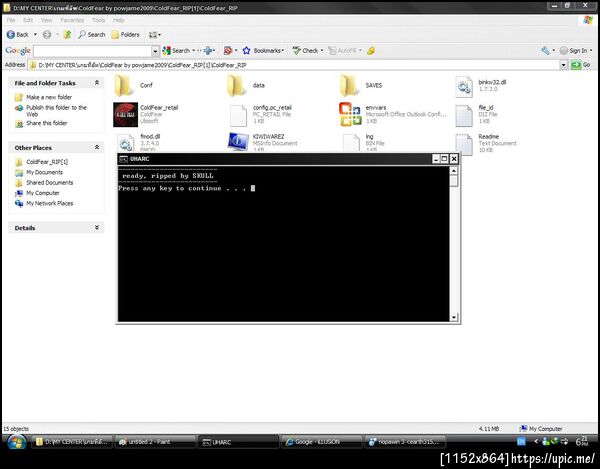Image resolution: width=600 pixels, height=469 pixels.
Task: Open ColdFear_RIP[1] in Other Places
Action: tap(47, 162)
